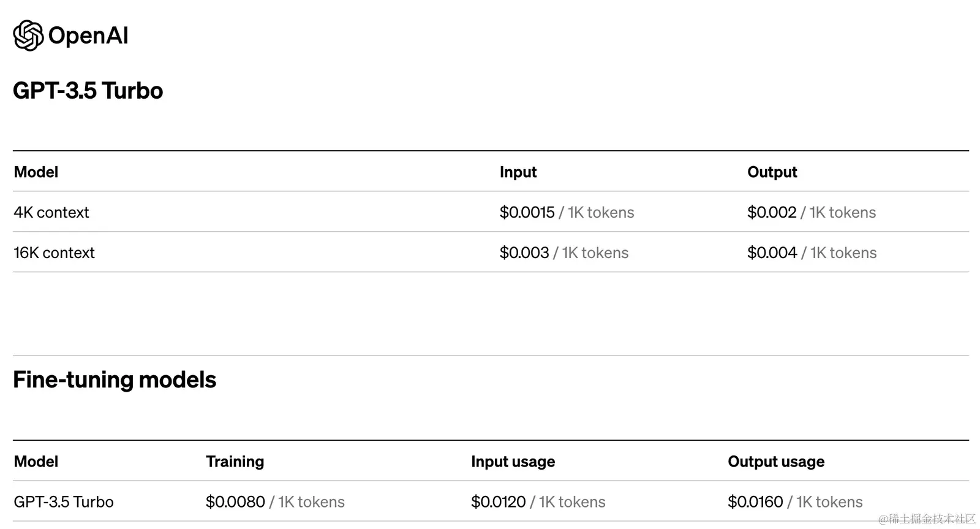Click the Training column header
Screen dimensions: 980x529
click(x=235, y=462)
